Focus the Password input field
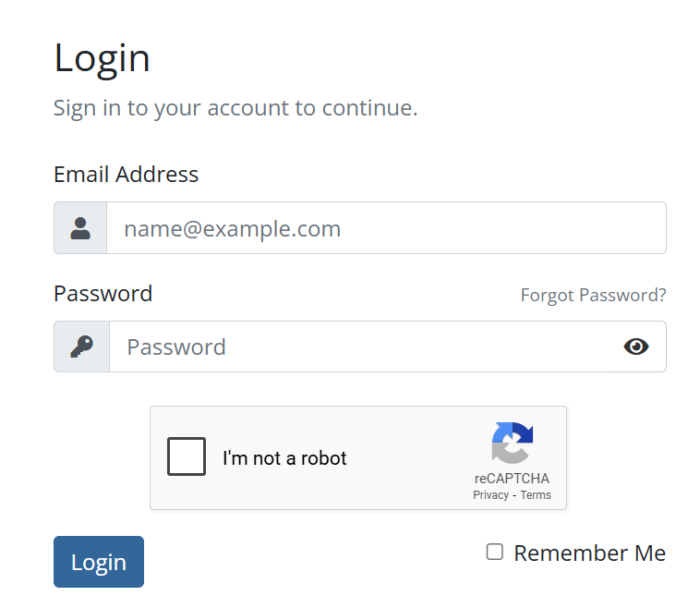Image resolution: width=700 pixels, height=608 pixels. click(369, 347)
